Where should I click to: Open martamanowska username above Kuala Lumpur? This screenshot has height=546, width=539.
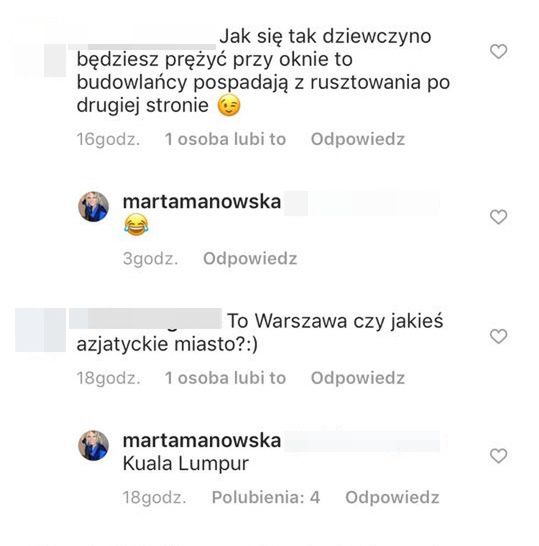(x=202, y=440)
